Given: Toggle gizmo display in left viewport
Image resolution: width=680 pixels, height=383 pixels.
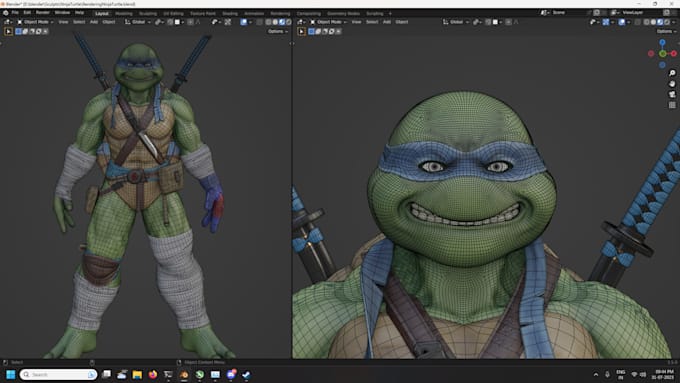Looking at the screenshot, I should 228,22.
